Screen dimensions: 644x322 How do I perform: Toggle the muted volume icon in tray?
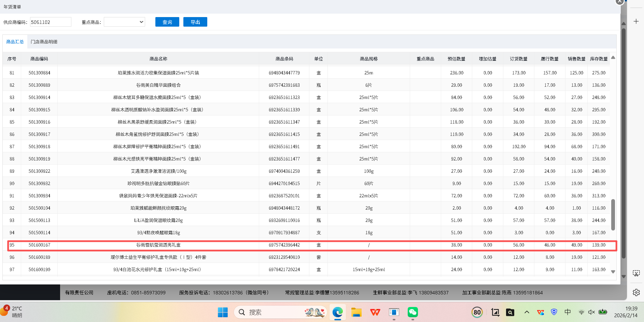pyautogui.click(x=591, y=312)
